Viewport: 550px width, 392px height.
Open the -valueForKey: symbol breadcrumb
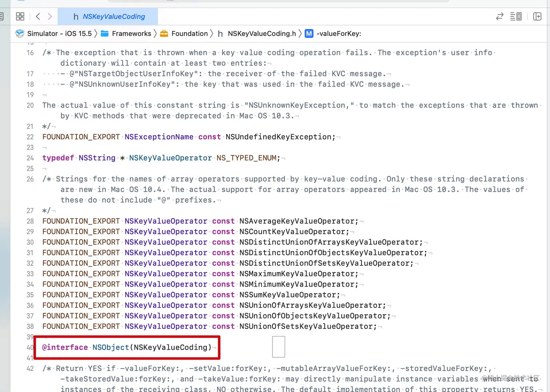(x=339, y=33)
